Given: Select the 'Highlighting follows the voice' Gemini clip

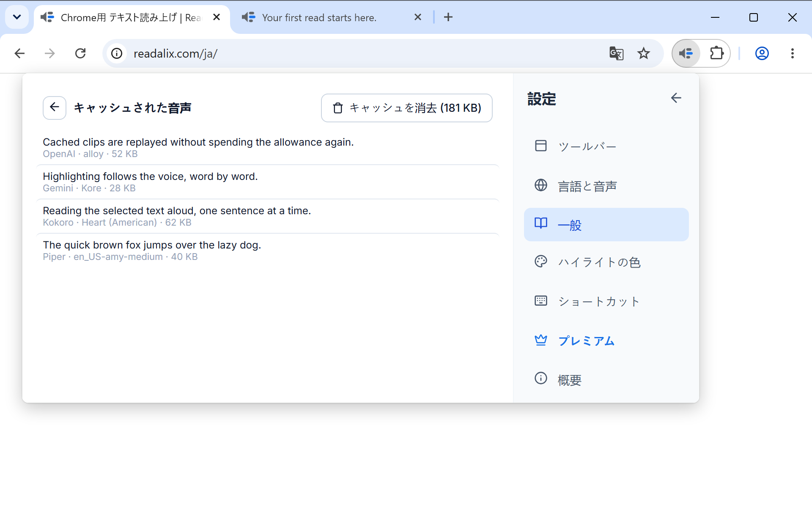Looking at the screenshot, I should click(x=268, y=182).
